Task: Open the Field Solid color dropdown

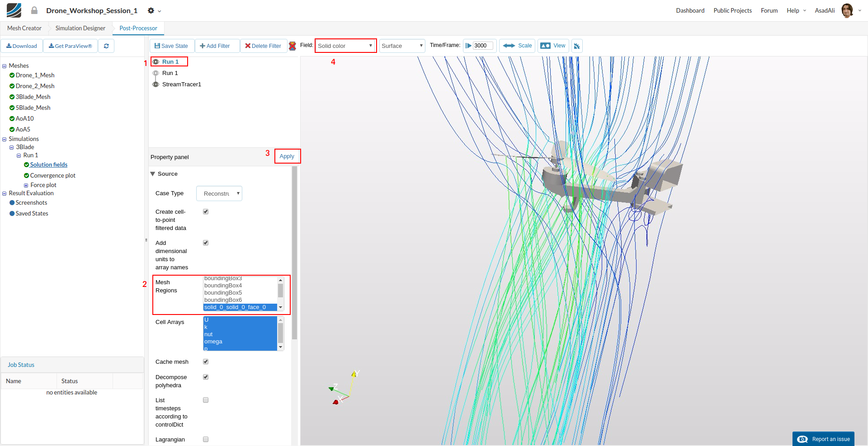Action: click(x=345, y=46)
